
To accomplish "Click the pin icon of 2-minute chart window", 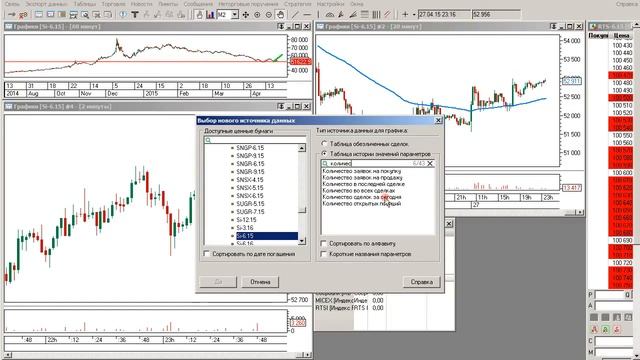I will [x=281, y=107].
